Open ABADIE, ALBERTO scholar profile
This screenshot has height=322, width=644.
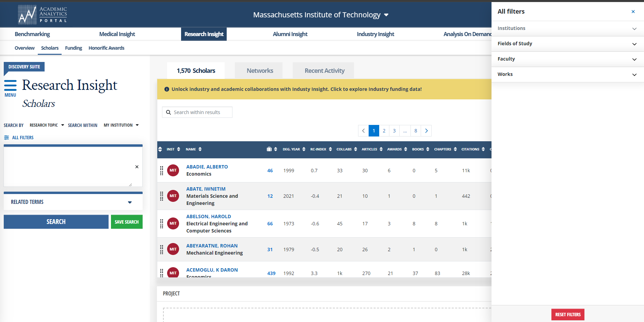pyautogui.click(x=207, y=167)
